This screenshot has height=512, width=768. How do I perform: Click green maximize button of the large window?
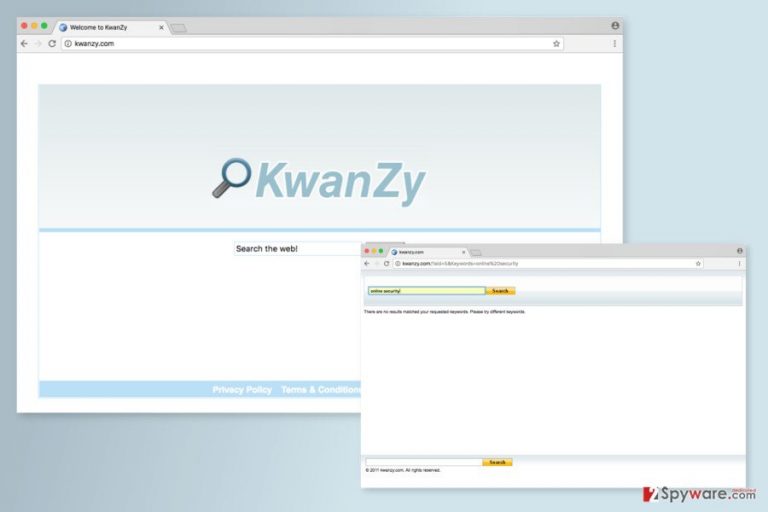pyautogui.click(x=44, y=25)
